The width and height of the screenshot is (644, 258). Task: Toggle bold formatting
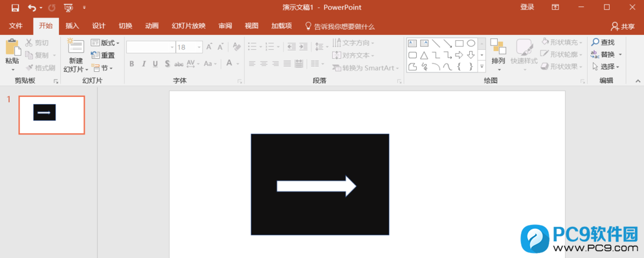coord(132,63)
